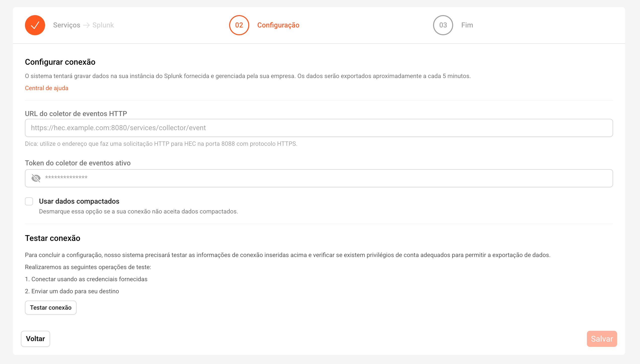640x364 pixels.
Task: Click the Usar dados compactados label
Action: tap(79, 201)
